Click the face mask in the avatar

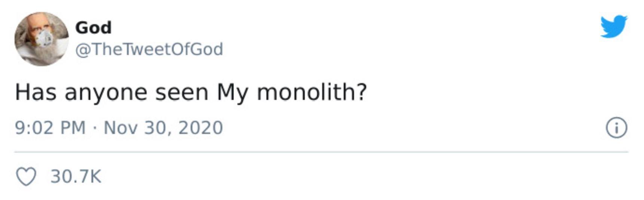click(x=45, y=39)
